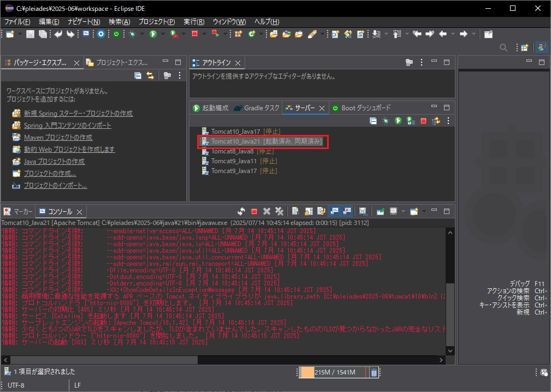This screenshot has width=551, height=392.
Task: Clear the console output
Action: pyautogui.click(x=295, y=211)
